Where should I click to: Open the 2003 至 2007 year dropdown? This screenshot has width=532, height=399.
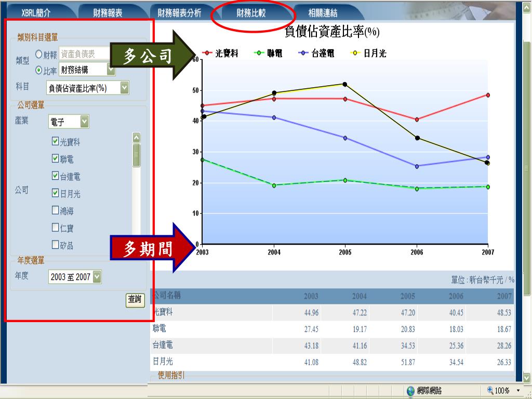97,277
